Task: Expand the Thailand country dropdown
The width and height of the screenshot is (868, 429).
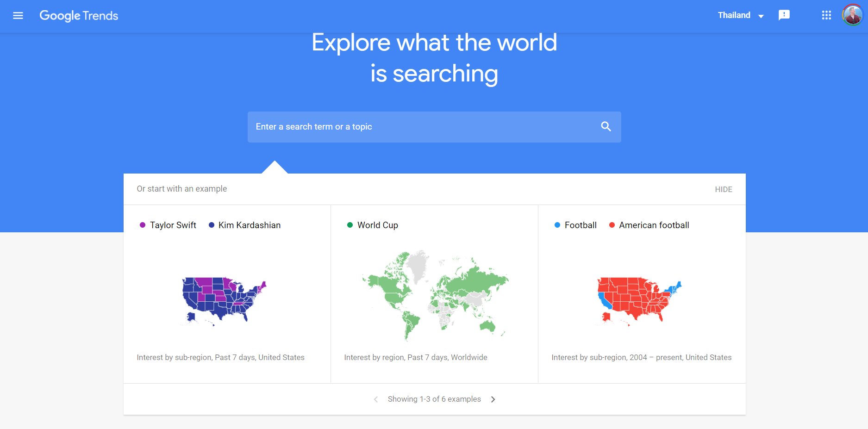Action: click(x=741, y=15)
